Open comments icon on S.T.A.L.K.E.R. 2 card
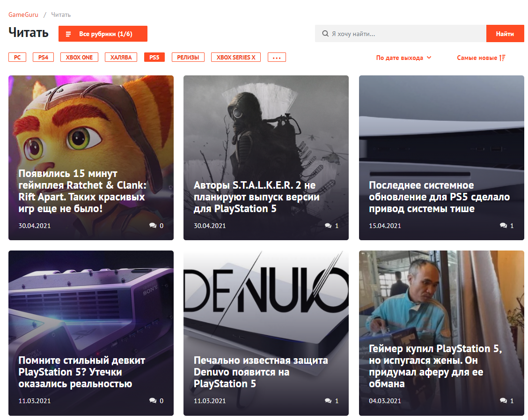This screenshot has width=528, height=420. point(328,225)
